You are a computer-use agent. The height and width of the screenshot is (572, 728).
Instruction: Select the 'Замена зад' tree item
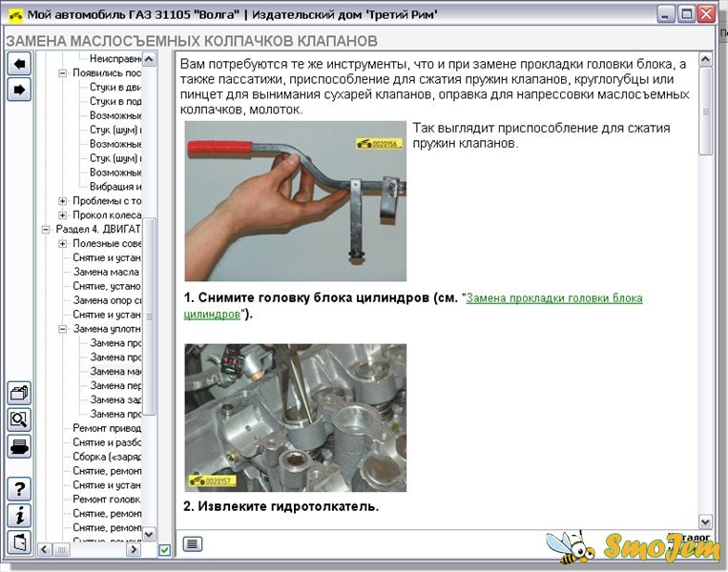click(x=115, y=399)
